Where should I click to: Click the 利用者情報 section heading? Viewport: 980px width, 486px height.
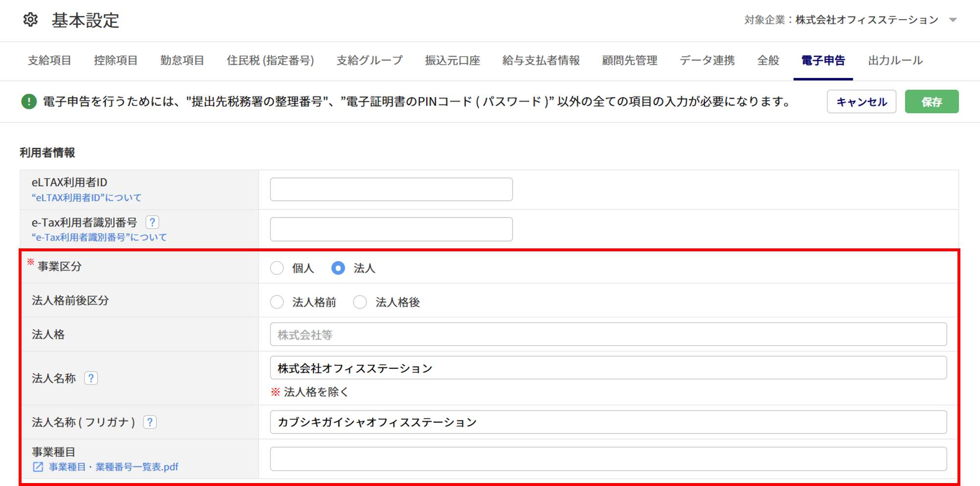tap(48, 153)
